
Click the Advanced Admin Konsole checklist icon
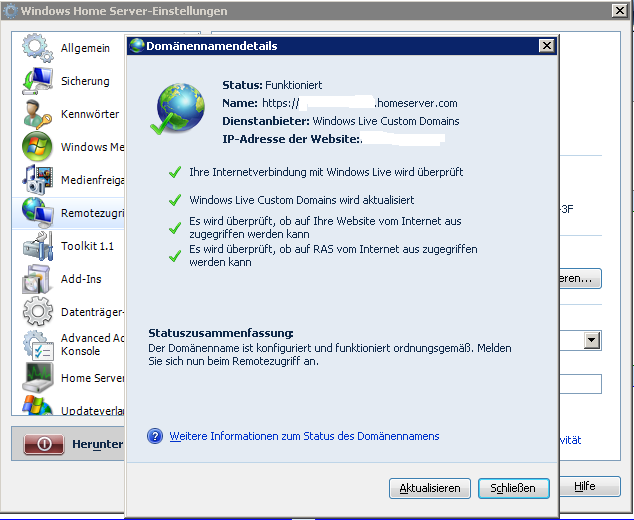[x=38, y=345]
